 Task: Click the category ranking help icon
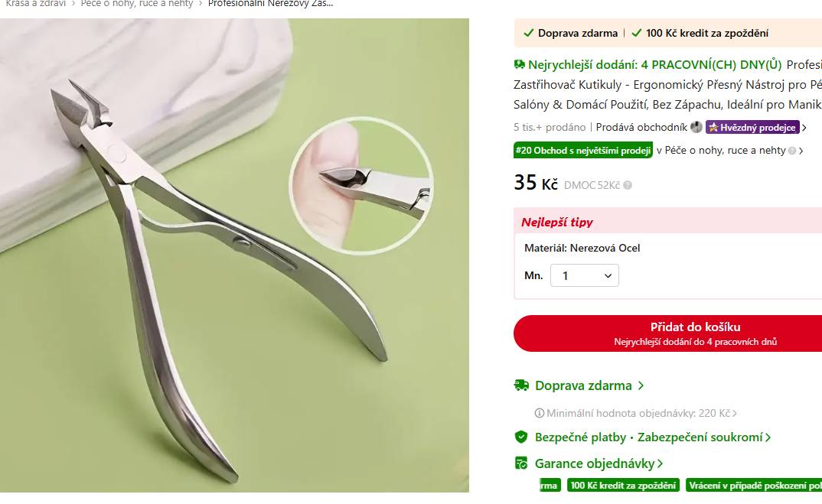pyautogui.click(x=792, y=151)
